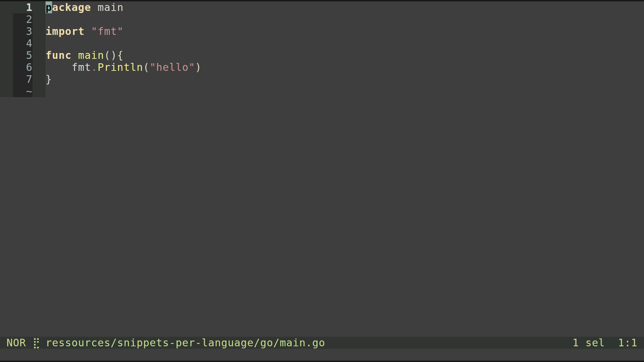Click the file path main.go in status bar

tap(185, 343)
